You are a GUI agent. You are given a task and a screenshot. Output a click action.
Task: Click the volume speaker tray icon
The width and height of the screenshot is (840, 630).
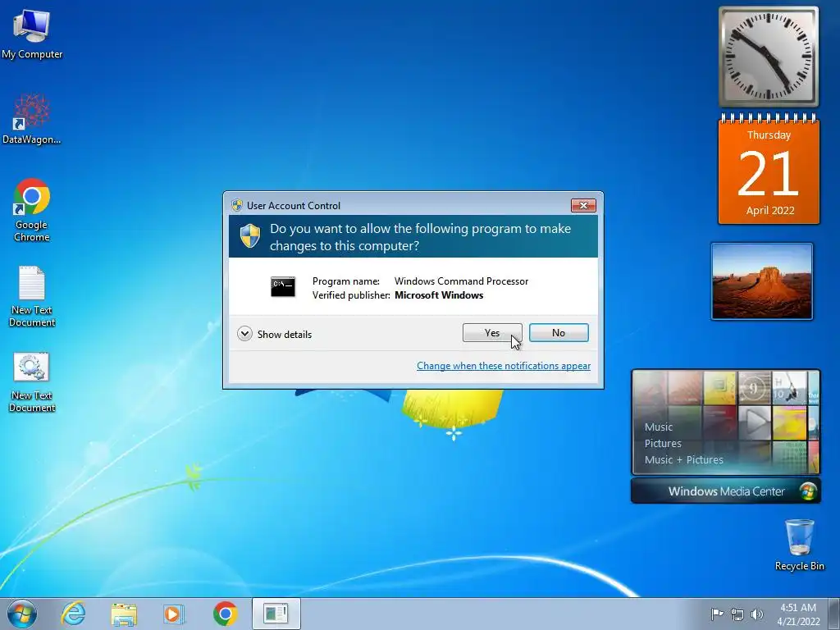[x=757, y=614]
